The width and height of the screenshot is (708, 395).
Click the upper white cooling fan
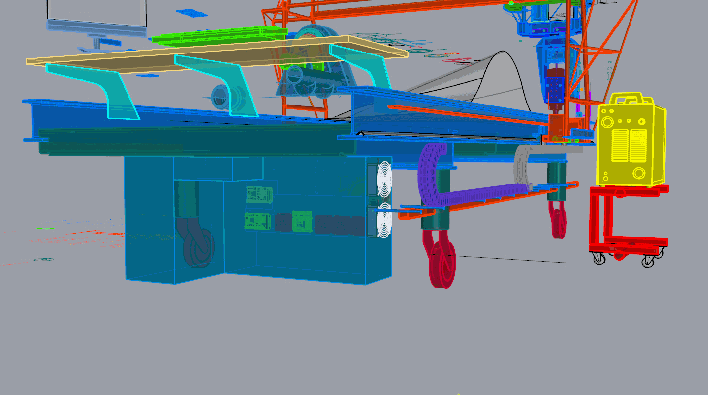point(384,179)
